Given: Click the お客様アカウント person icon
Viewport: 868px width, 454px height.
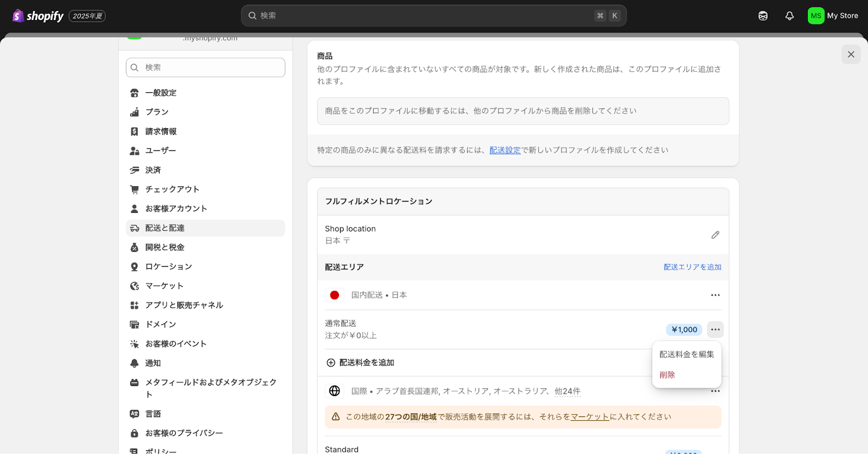Looking at the screenshot, I should point(135,209).
